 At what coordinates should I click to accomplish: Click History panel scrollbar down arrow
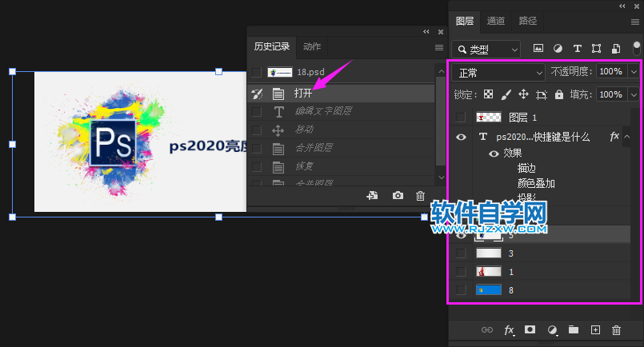click(x=441, y=177)
